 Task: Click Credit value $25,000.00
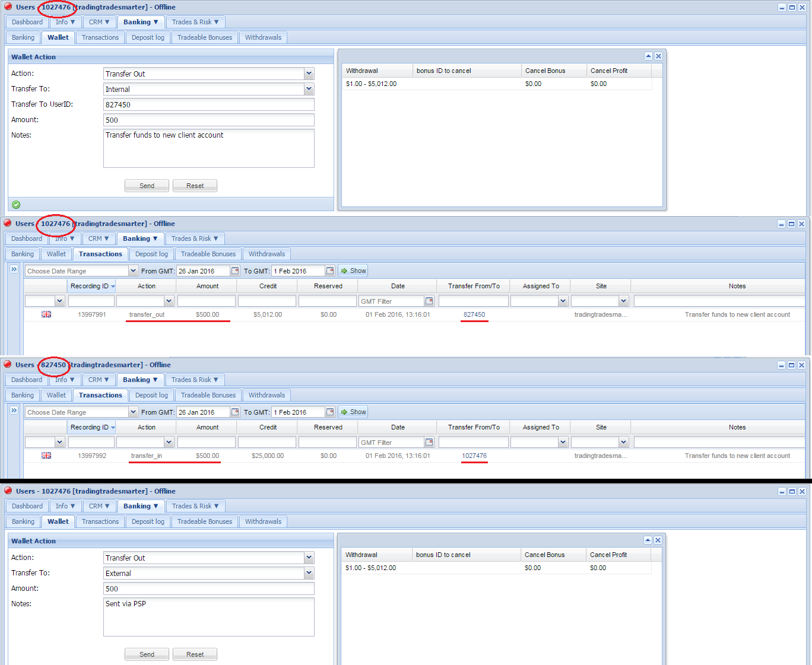[268, 456]
